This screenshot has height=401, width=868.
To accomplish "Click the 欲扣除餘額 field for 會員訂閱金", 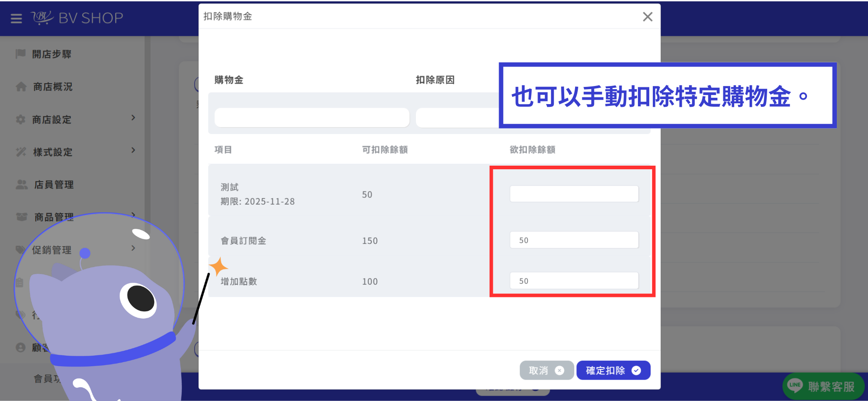I will tap(574, 240).
